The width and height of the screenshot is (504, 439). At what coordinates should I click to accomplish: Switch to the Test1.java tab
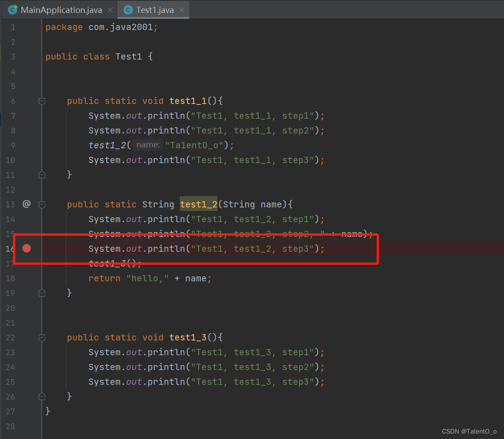point(155,10)
